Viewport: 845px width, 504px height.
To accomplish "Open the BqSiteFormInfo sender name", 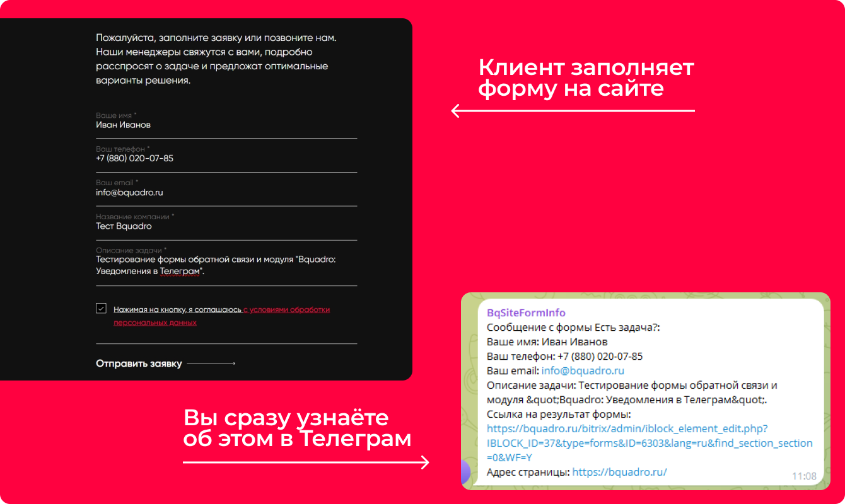I will [x=526, y=312].
